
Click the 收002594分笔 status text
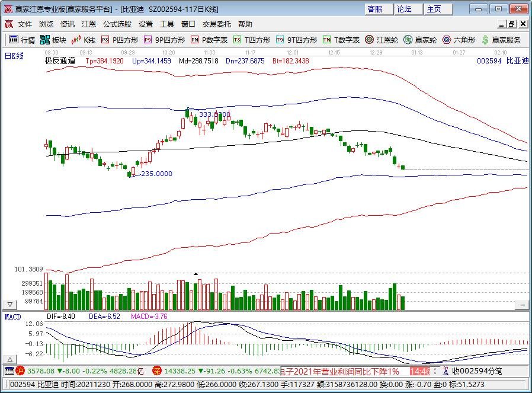477,371
